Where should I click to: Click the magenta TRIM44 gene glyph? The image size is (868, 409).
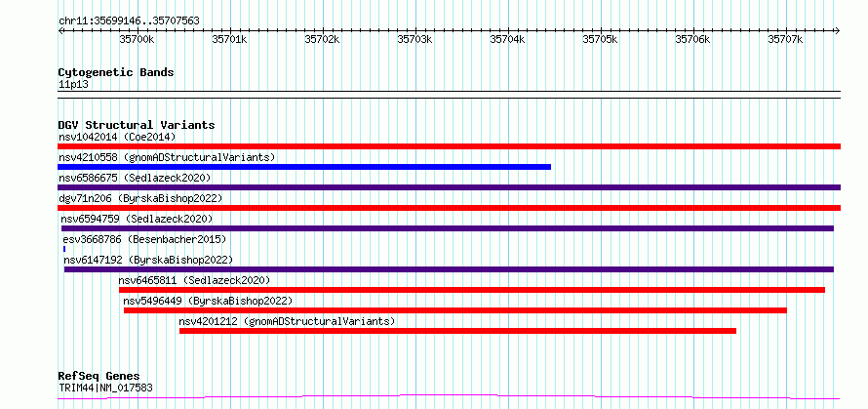tap(449, 397)
